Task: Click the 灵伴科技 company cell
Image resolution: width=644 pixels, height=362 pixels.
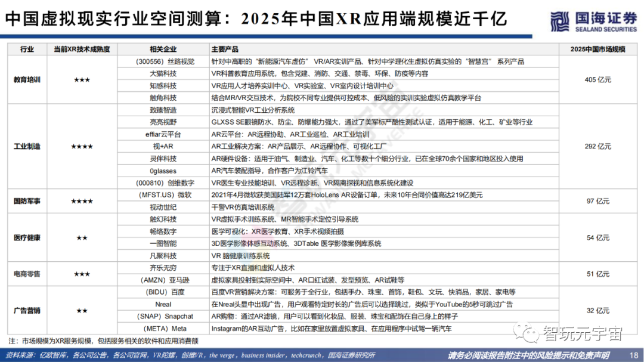Action: (x=163, y=159)
